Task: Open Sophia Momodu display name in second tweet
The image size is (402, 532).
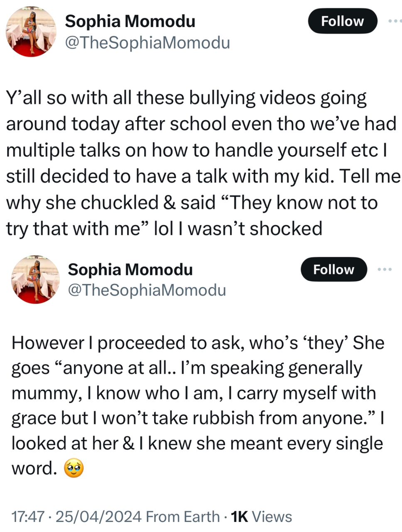Action: click(x=130, y=269)
